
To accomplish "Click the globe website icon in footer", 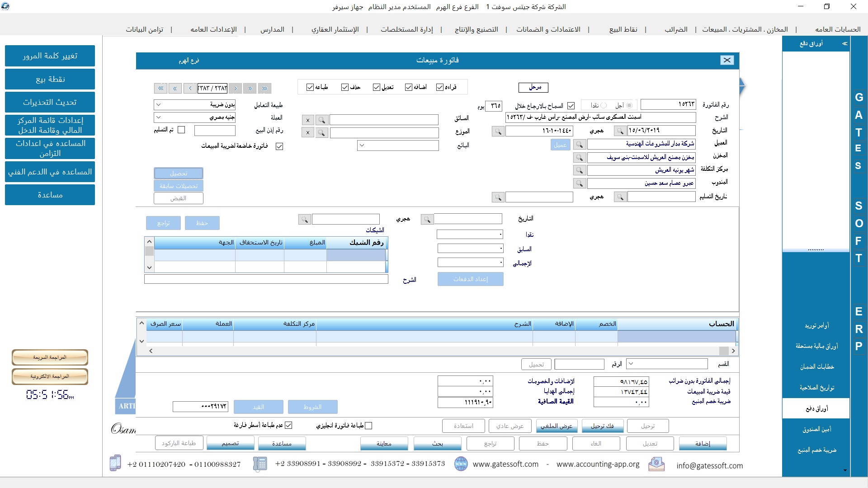I will pyautogui.click(x=461, y=464).
